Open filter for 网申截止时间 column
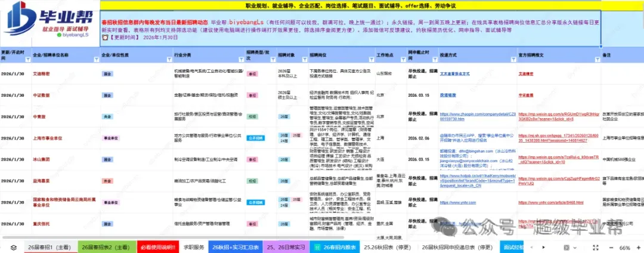644x253 pixels. 434,60
